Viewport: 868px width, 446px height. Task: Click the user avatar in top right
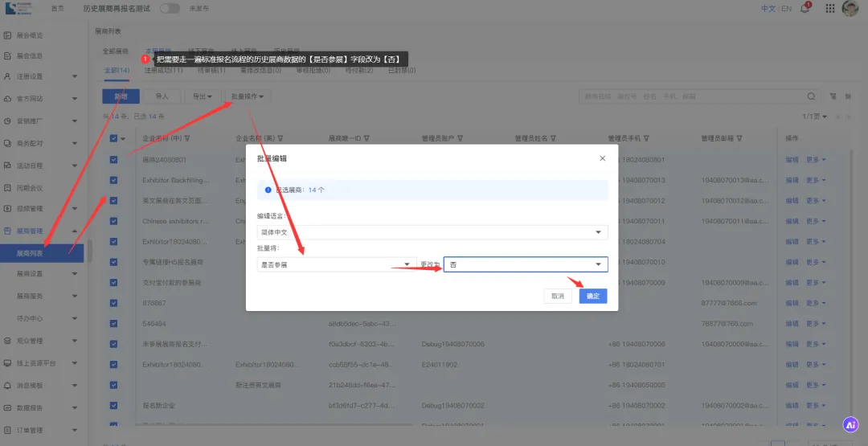850,10
